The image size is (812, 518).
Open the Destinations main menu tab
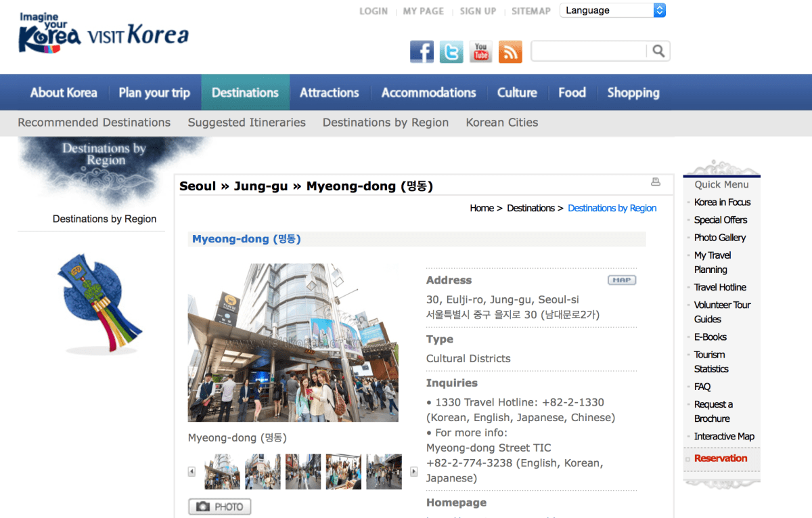click(x=245, y=93)
